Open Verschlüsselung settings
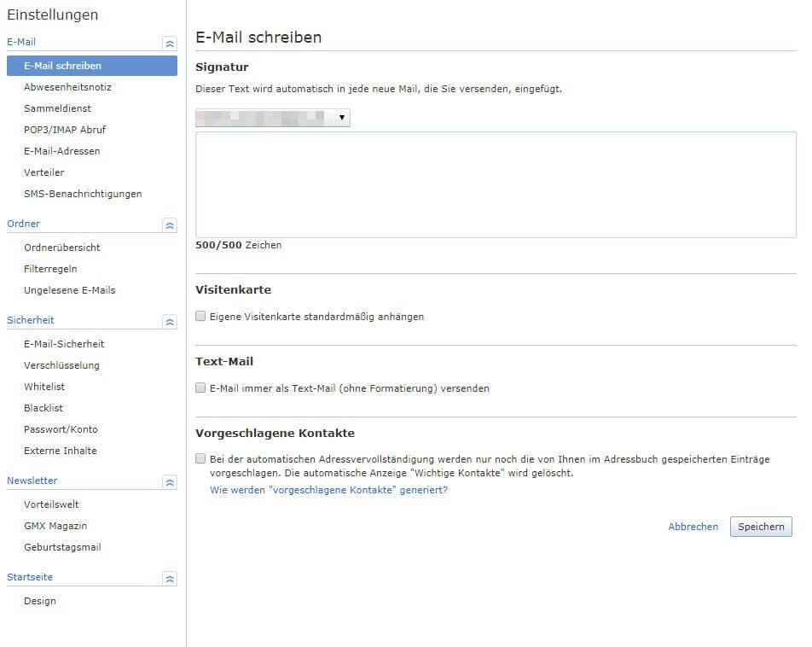Image resolution: width=812 pixels, height=647 pixels. pyautogui.click(x=61, y=365)
